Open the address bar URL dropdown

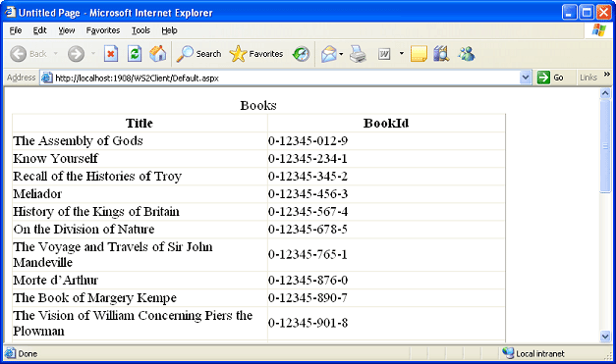point(526,78)
